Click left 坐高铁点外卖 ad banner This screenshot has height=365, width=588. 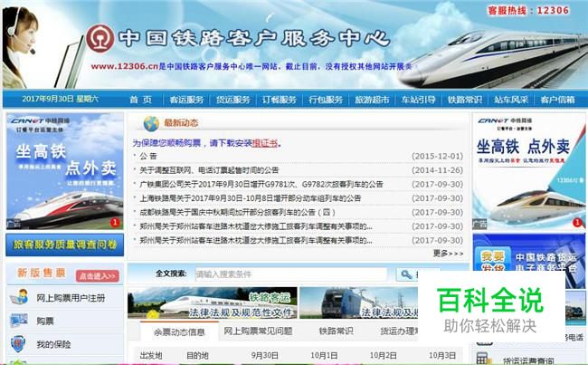[x=64, y=171]
